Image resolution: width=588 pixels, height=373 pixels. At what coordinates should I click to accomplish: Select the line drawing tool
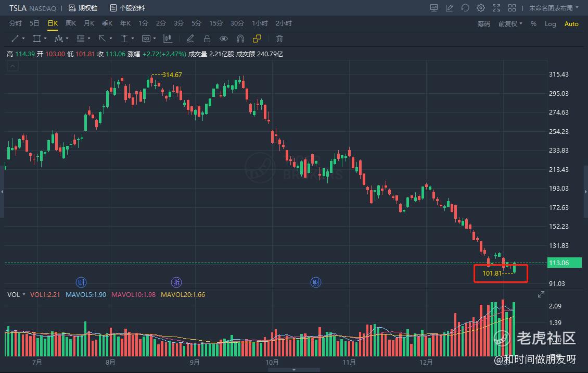[x=15, y=39]
